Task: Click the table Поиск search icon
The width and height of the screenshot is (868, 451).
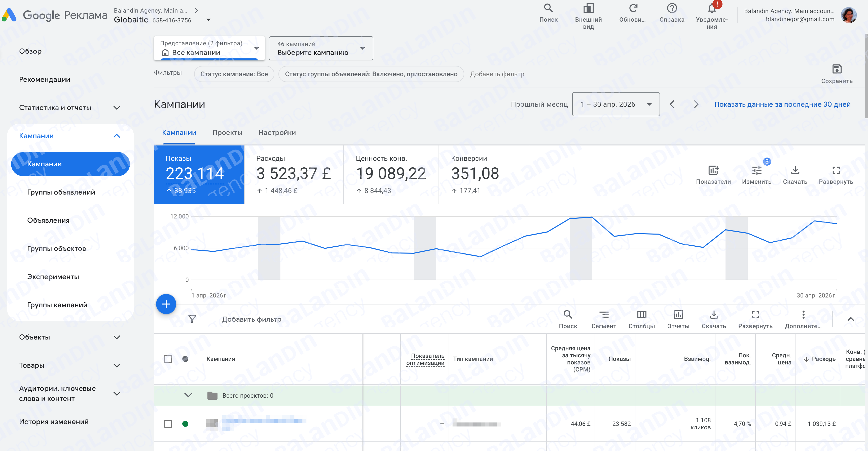Action: 568,315
